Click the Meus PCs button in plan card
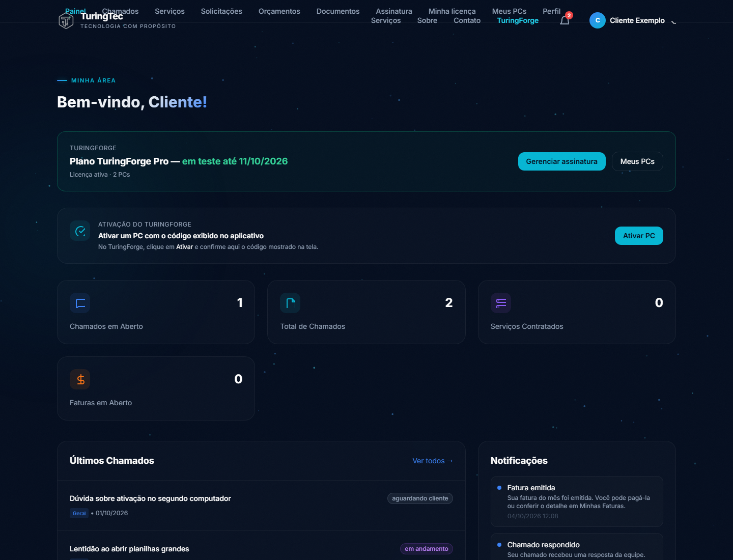 [x=637, y=161]
